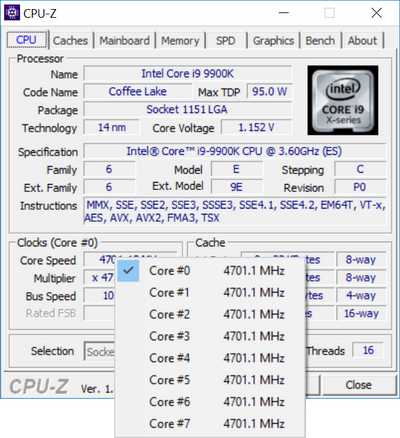The height and width of the screenshot is (438, 400).
Task: Click the Specification field i9-9900K CPU @ 3.60GHz
Action: click(x=235, y=151)
